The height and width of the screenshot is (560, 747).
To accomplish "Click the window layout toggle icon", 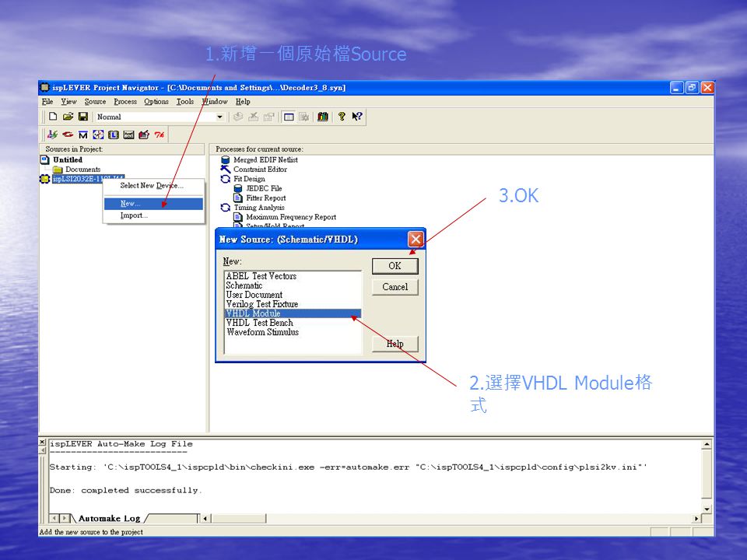I will click(289, 117).
